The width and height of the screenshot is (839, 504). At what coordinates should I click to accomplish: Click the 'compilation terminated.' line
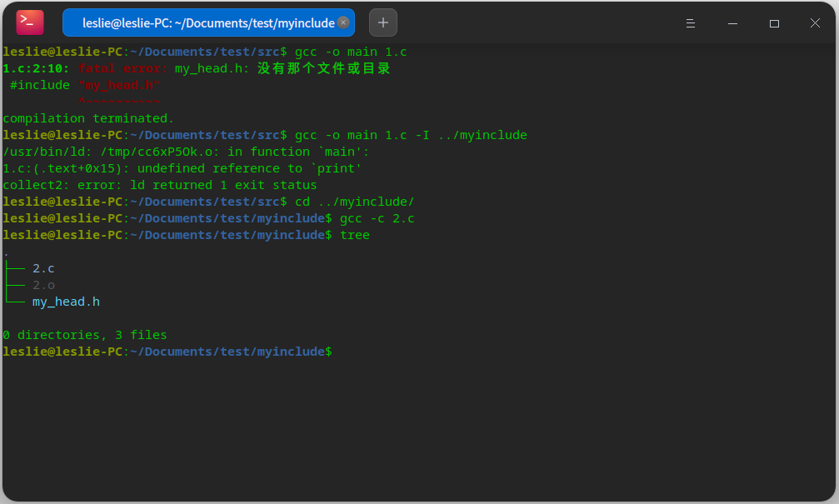[88, 118]
